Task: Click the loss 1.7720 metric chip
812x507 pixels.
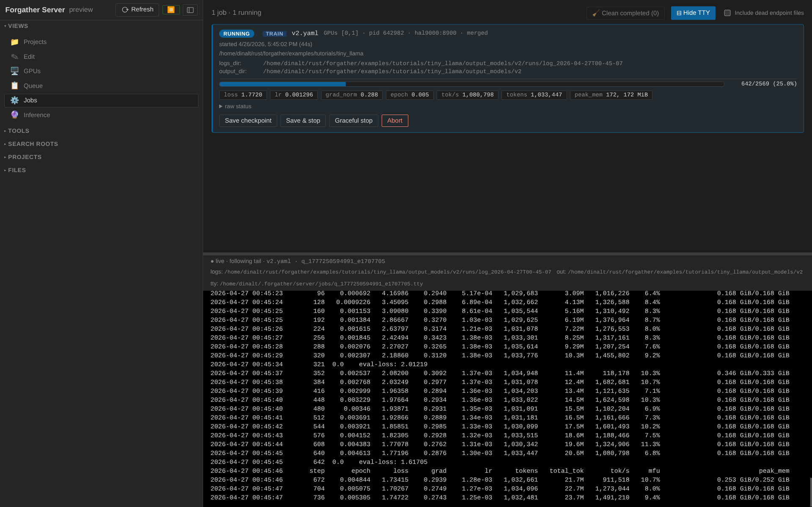Action: click(x=243, y=95)
